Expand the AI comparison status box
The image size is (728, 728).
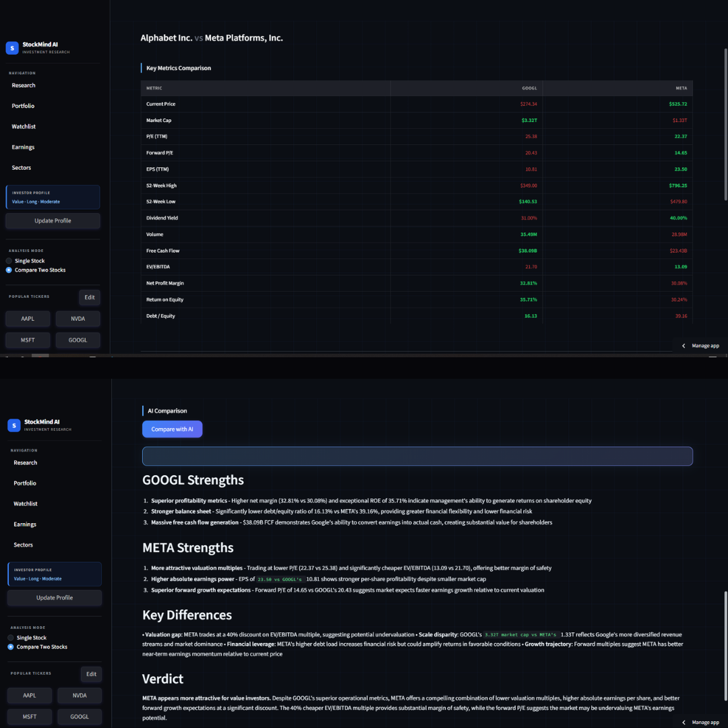(x=417, y=456)
